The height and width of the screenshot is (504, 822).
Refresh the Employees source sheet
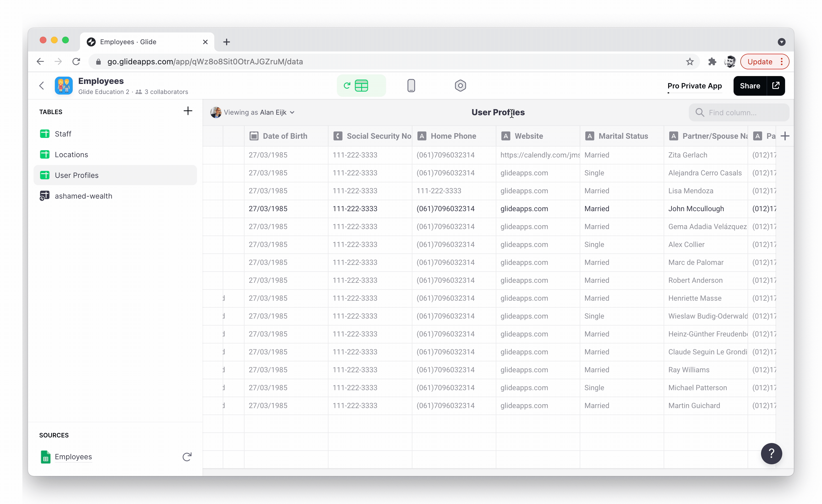[187, 457]
